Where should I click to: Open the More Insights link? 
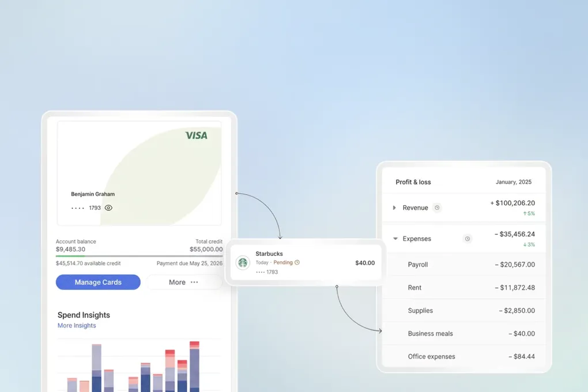click(77, 326)
